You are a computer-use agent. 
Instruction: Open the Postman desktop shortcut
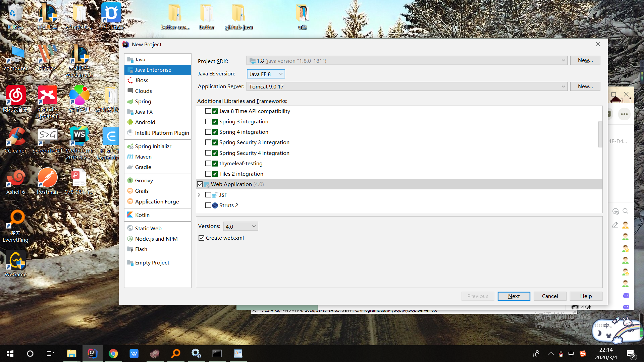(x=47, y=181)
